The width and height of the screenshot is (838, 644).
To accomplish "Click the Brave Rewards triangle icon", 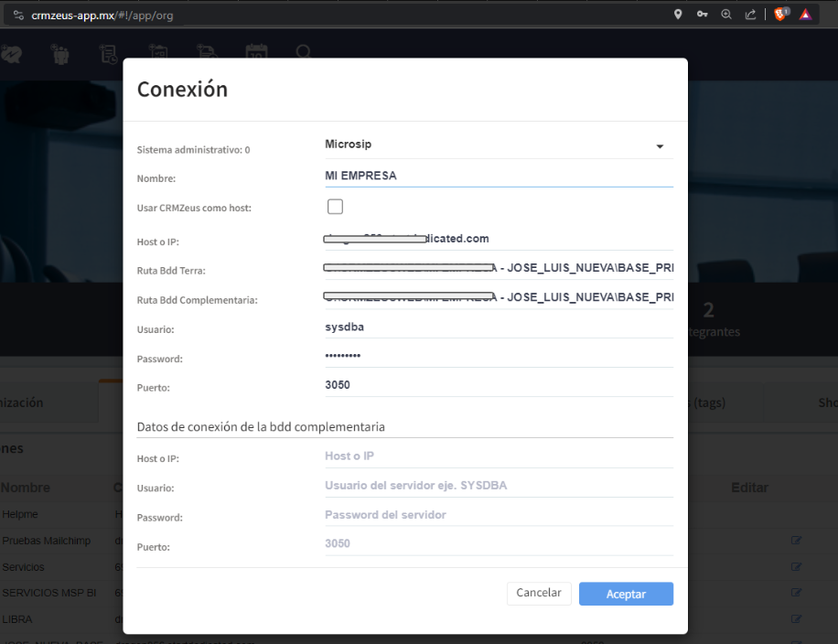I will pos(805,15).
